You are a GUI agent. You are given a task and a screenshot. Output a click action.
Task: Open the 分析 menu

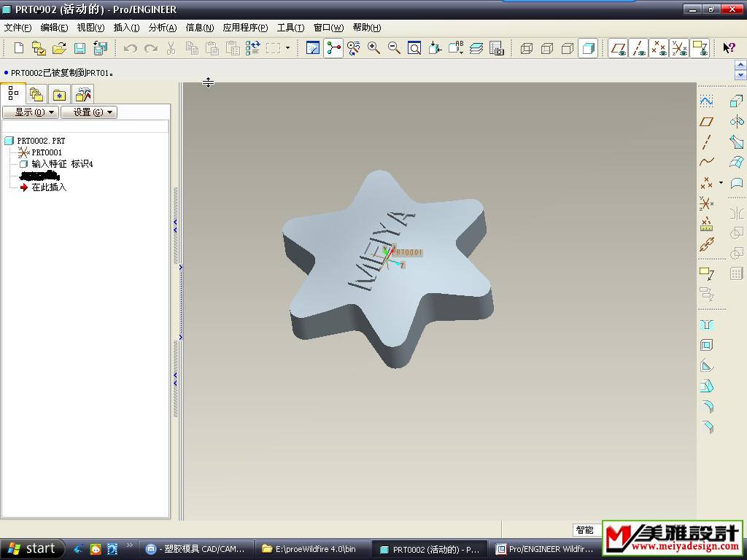coord(163,28)
